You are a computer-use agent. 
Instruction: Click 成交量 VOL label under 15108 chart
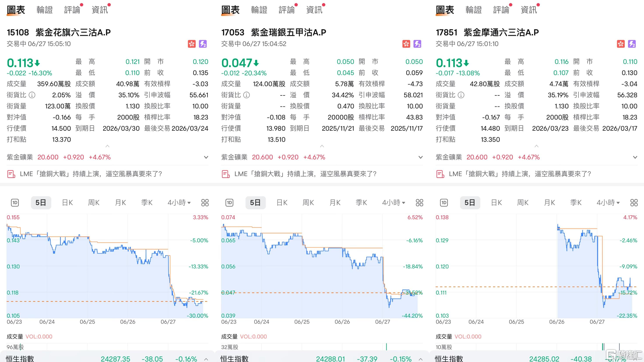29,336
